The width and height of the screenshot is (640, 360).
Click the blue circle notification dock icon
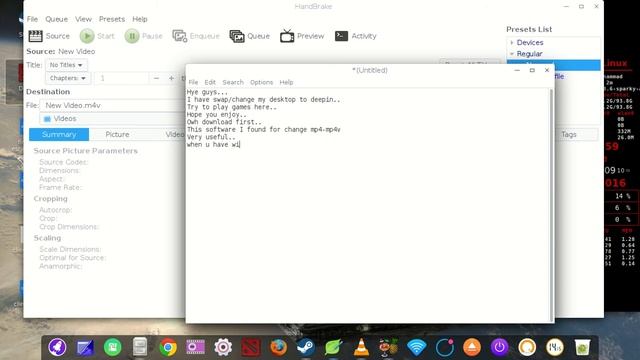point(444,347)
